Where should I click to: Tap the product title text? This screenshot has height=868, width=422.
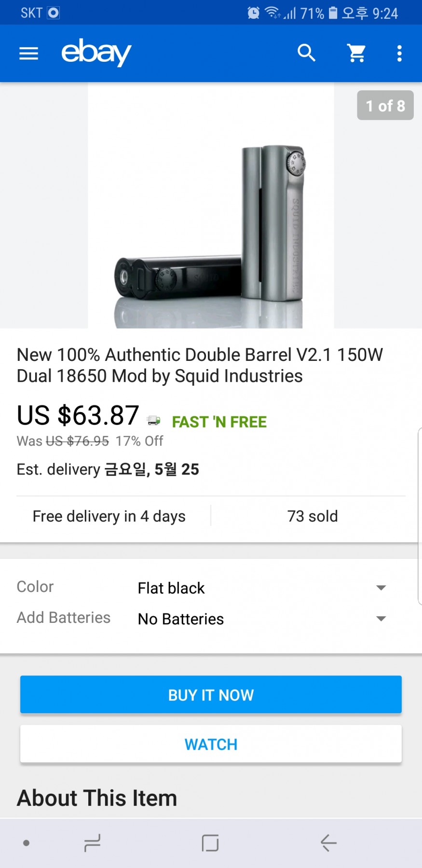[200, 365]
